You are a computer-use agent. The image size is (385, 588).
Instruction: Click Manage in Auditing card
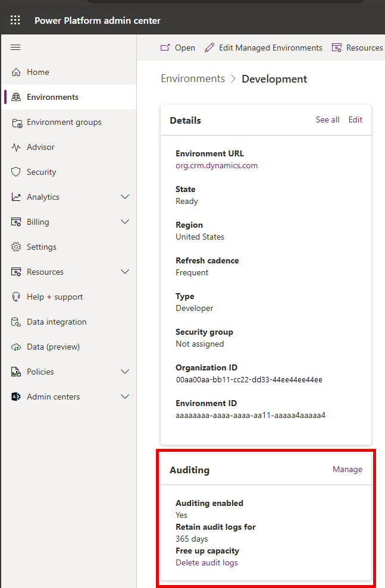point(348,469)
